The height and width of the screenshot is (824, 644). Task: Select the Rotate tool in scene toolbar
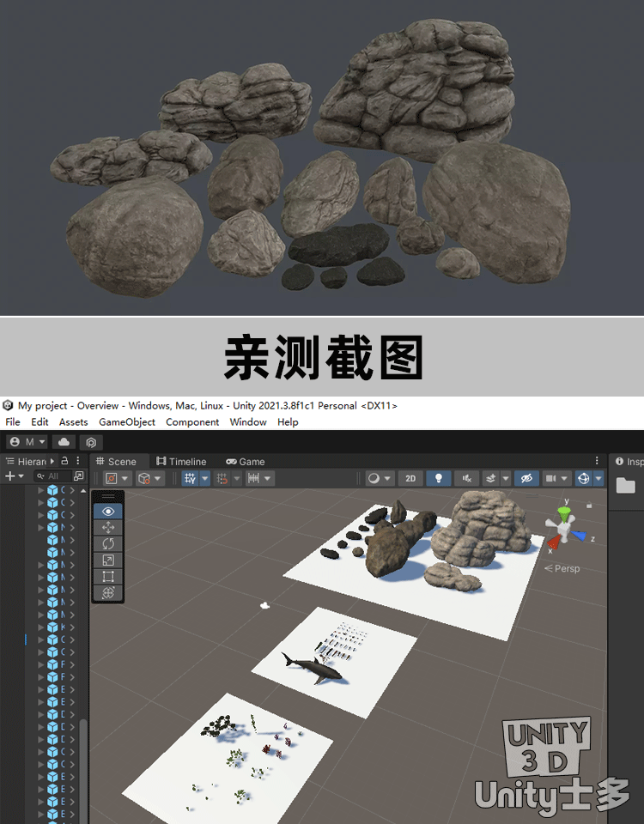(108, 543)
